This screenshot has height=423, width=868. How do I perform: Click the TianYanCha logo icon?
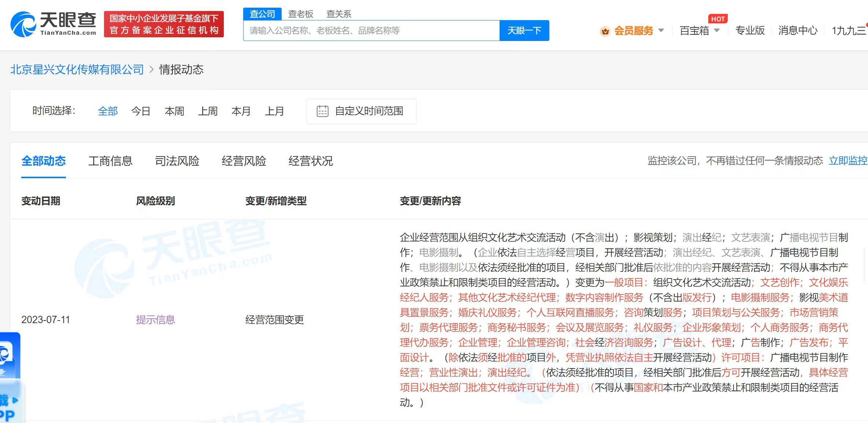23,24
